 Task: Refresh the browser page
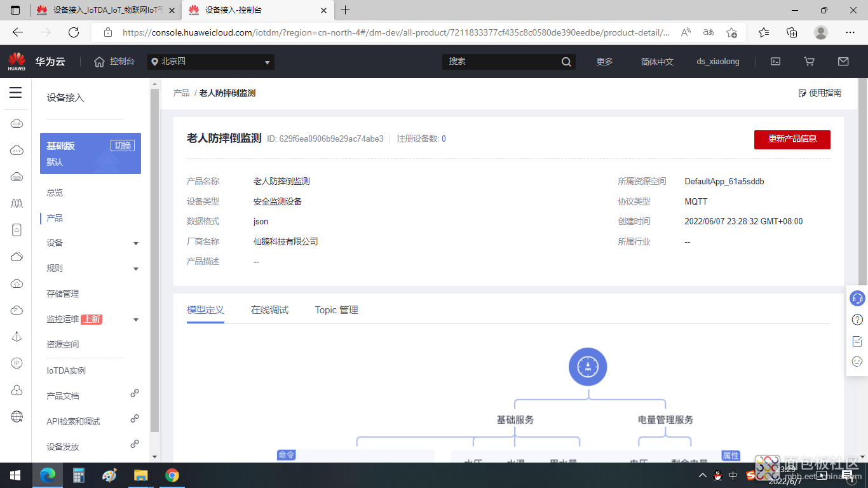pyautogui.click(x=74, y=32)
